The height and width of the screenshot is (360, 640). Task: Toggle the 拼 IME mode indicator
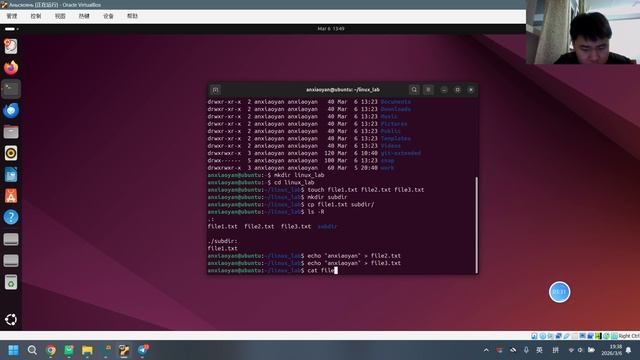pyautogui.click(x=556, y=350)
